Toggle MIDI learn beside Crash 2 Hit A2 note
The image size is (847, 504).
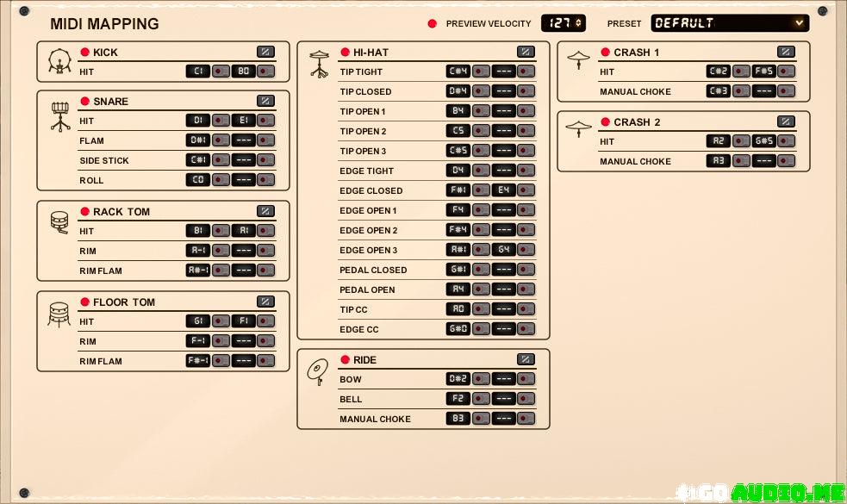coord(741,141)
